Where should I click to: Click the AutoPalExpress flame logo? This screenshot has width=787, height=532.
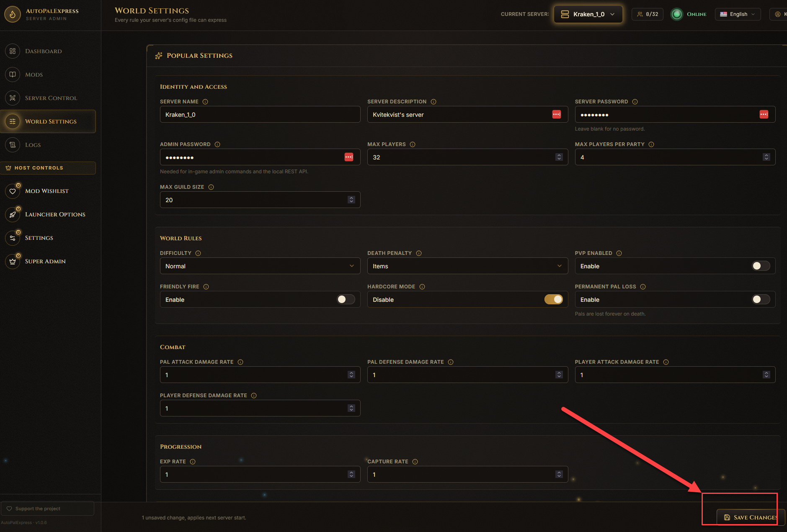[13, 14]
